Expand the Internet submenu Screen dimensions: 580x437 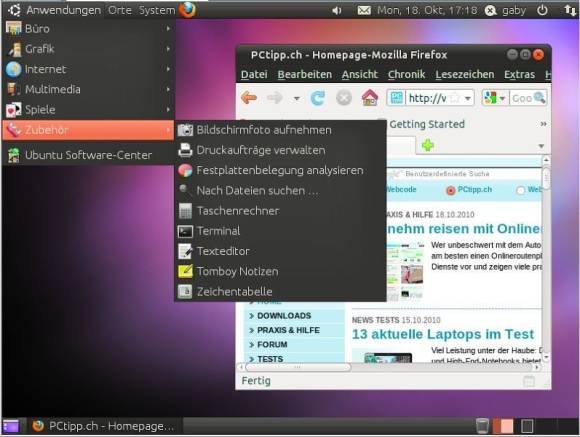pos(88,69)
